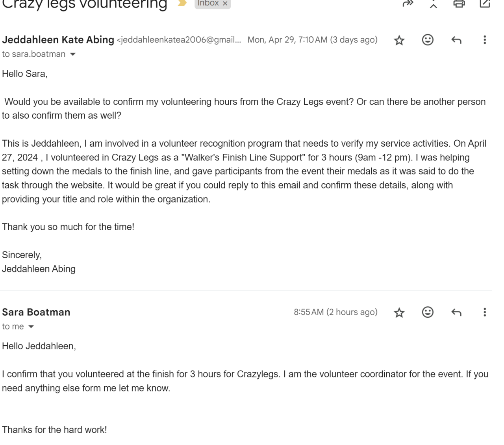Click the forward-all arrows icon in the header
504x445 pixels.
tap(408, 4)
